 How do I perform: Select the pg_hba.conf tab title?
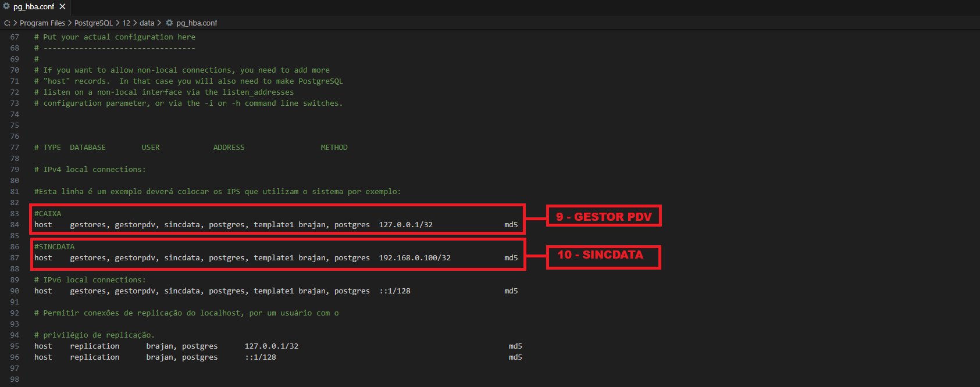[34, 7]
